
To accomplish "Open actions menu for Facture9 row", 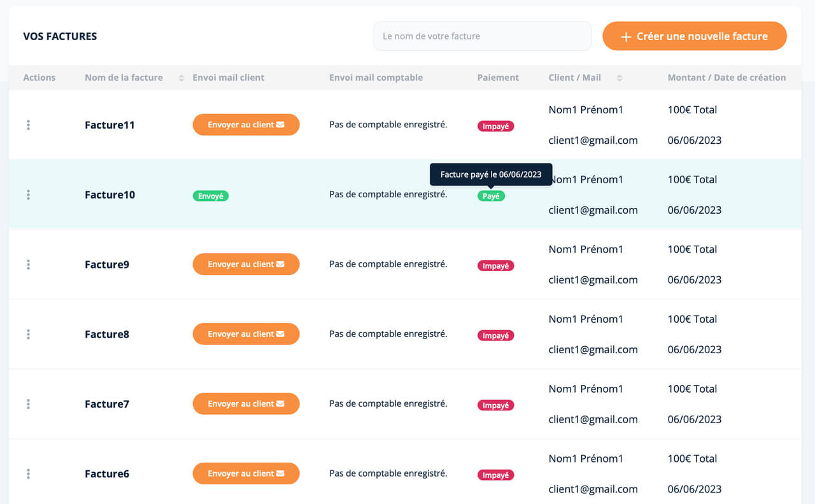I will coord(28,265).
